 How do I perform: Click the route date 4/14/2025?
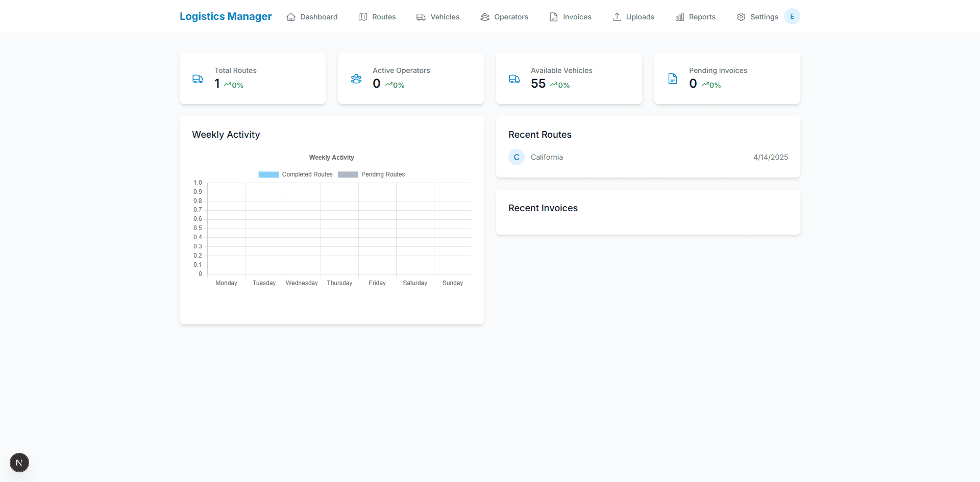pyautogui.click(x=771, y=157)
